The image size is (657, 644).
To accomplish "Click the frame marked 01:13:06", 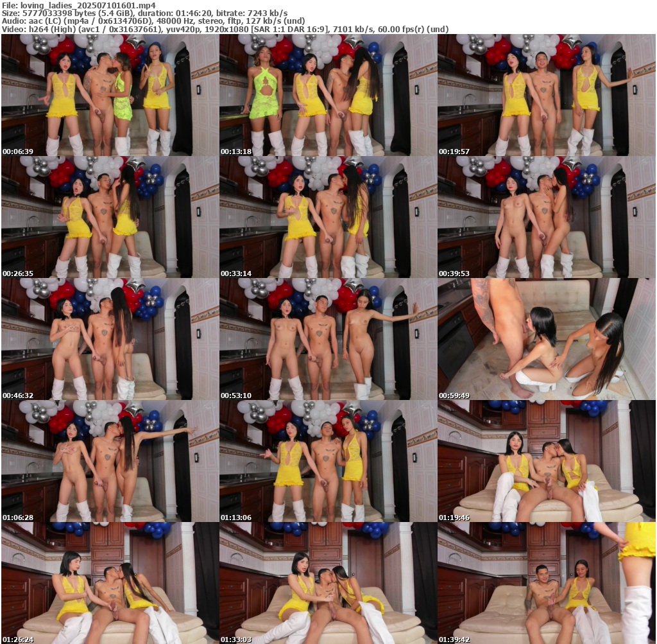I will click(x=328, y=461).
